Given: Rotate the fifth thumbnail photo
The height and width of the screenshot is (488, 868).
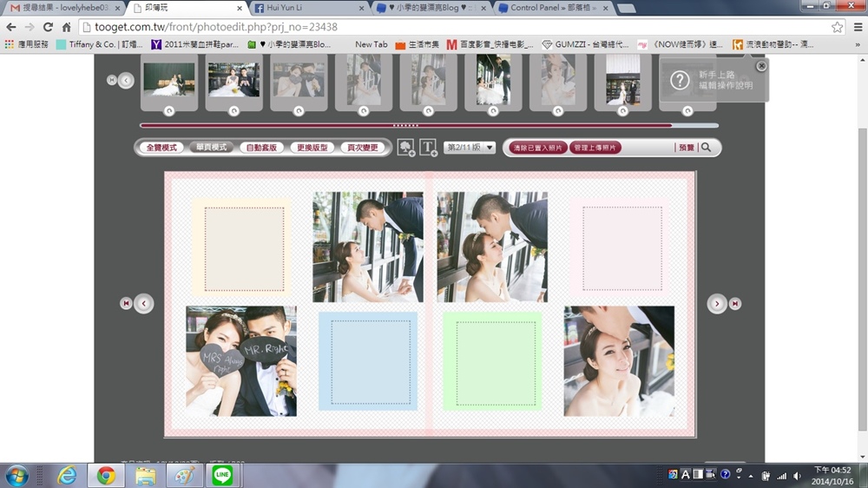Looking at the screenshot, I should point(429,111).
